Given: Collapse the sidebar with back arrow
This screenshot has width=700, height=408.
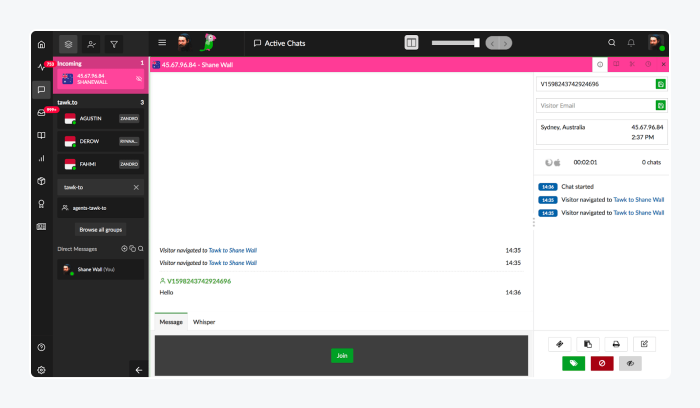Looking at the screenshot, I should [x=139, y=370].
